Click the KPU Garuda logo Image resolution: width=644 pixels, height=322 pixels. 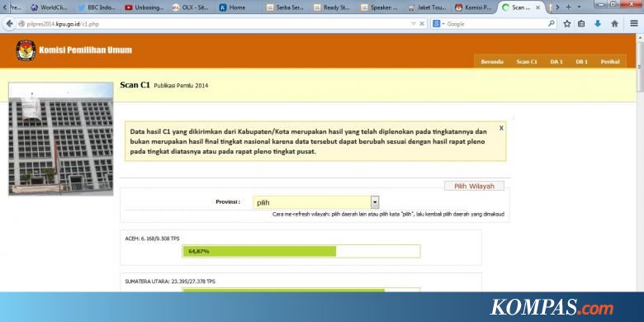[26, 50]
